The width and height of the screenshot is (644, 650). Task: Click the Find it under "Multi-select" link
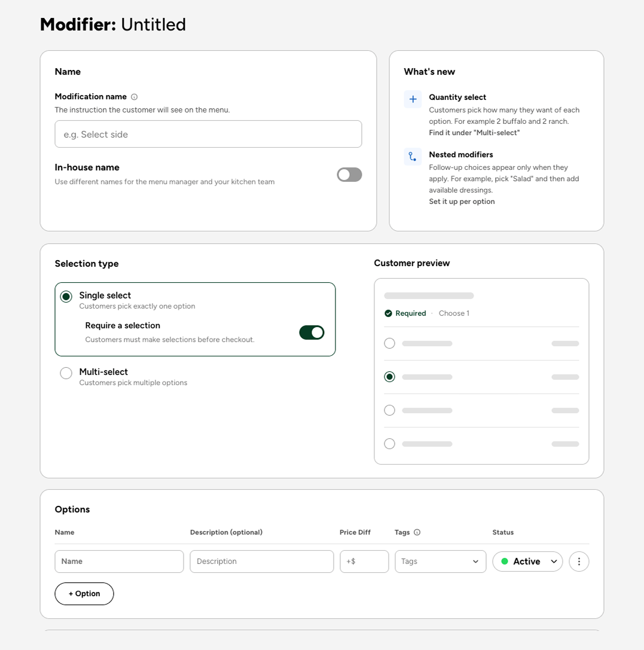click(474, 133)
